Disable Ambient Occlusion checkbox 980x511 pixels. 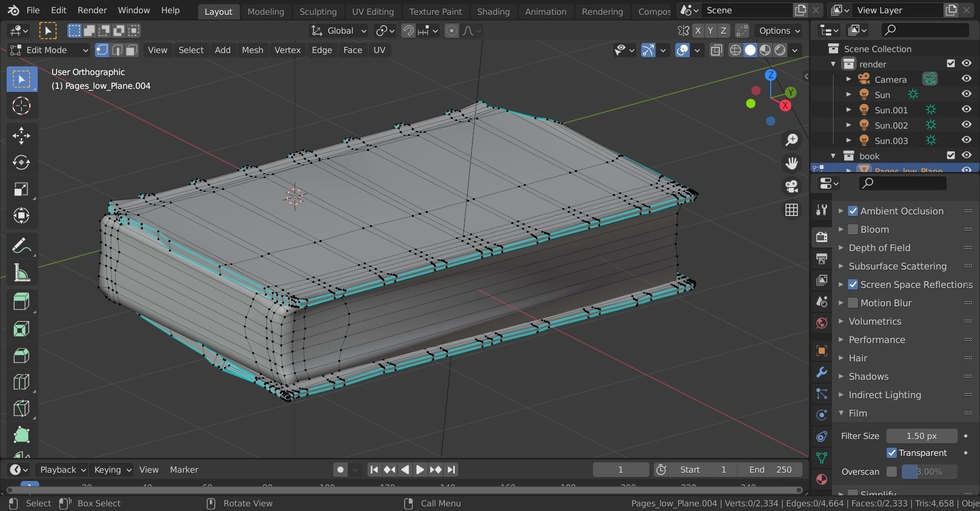[853, 211]
